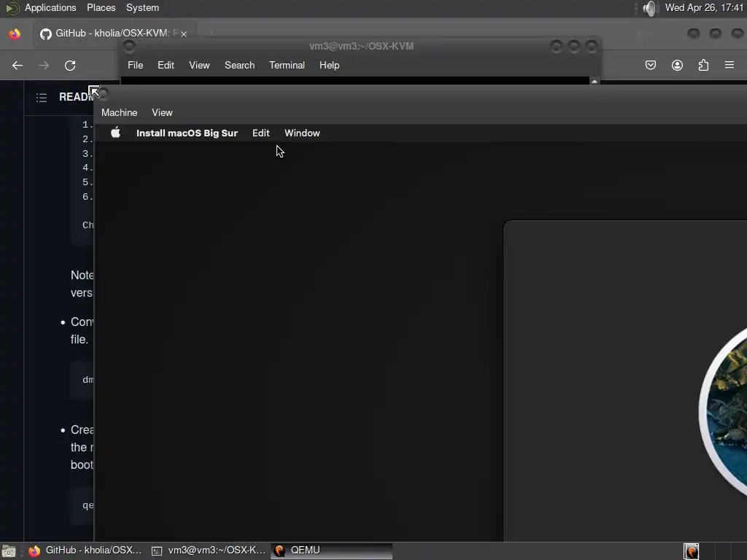Click the terminal title vm3@vm3:~/OSX-KVM
Viewport: 747px width, 560px height.
(362, 46)
